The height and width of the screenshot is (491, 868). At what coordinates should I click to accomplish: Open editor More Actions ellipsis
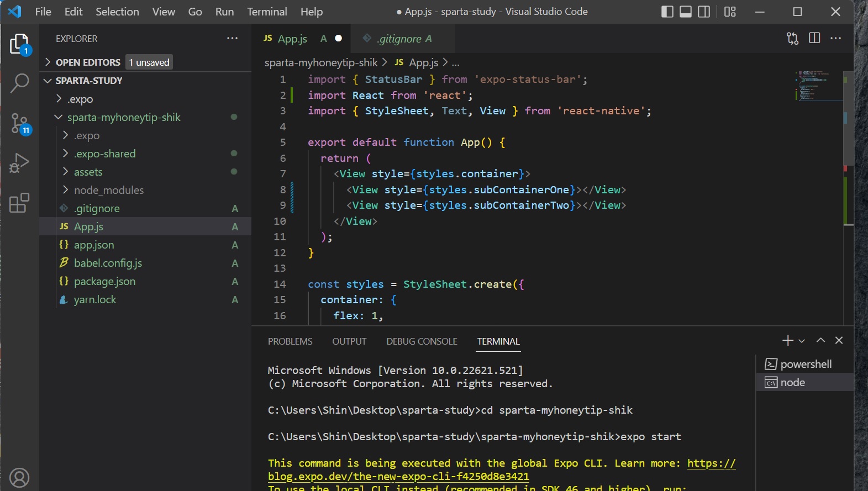835,38
